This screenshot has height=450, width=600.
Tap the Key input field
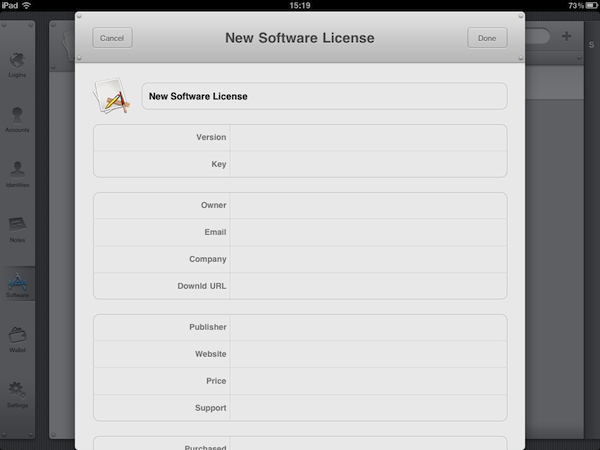click(368, 164)
